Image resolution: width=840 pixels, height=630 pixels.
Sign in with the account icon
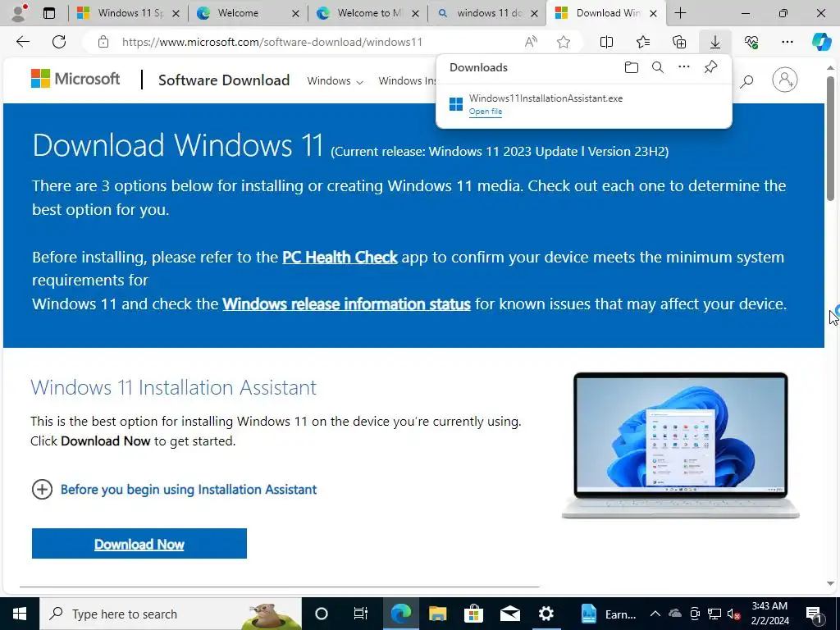coord(785,80)
